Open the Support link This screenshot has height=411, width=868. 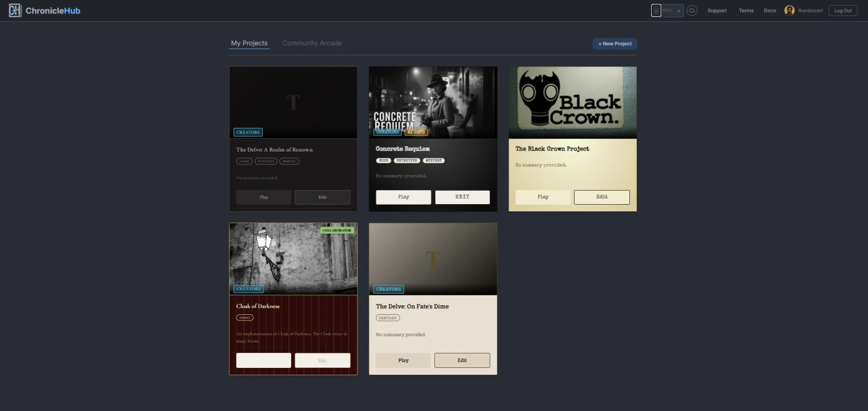[717, 11]
